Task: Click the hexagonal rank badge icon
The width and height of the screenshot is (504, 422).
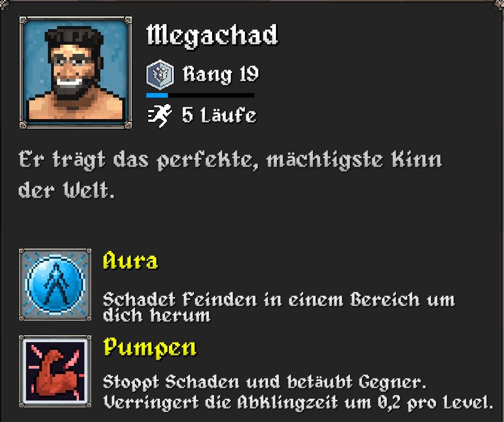Action: pos(160,74)
